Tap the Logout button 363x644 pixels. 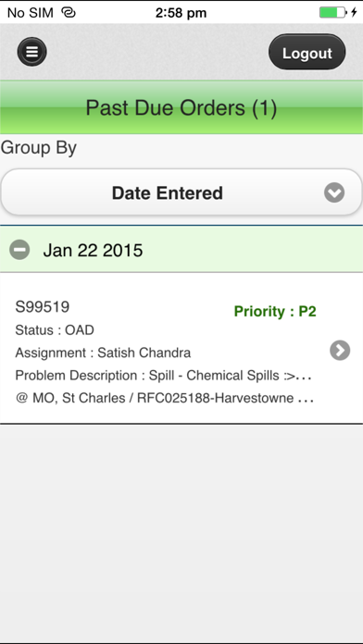(x=307, y=52)
